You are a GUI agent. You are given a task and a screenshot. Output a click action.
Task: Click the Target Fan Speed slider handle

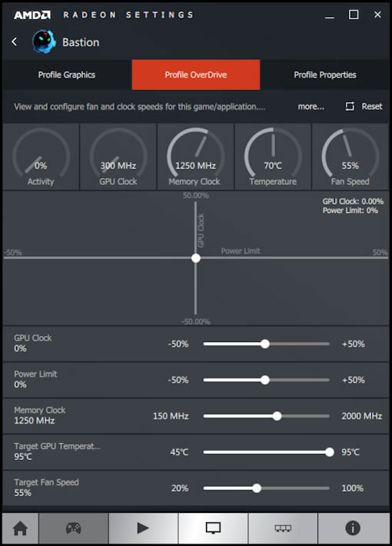[x=257, y=488]
